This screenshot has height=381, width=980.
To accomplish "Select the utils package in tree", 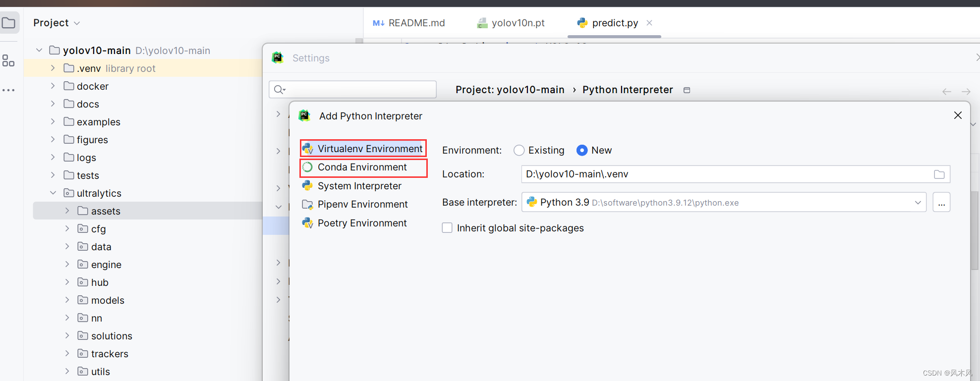I will 100,372.
